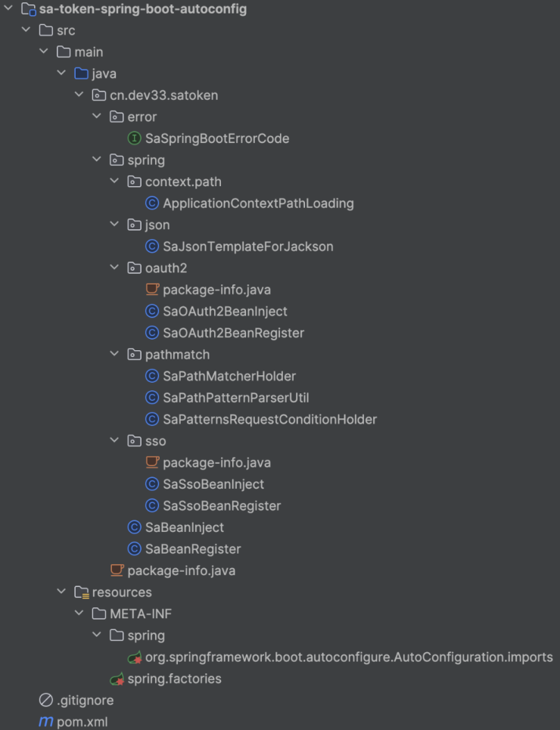Select the pathmatch package name
Image resolution: width=560 pixels, height=730 pixels.
click(177, 354)
